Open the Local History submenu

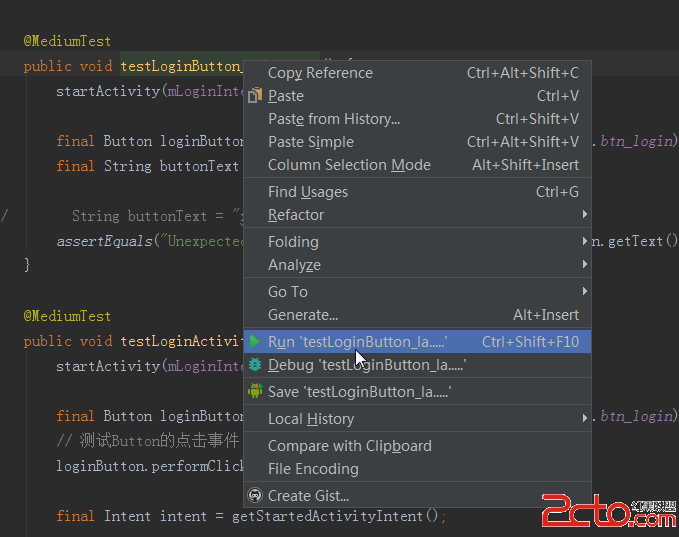(x=310, y=419)
